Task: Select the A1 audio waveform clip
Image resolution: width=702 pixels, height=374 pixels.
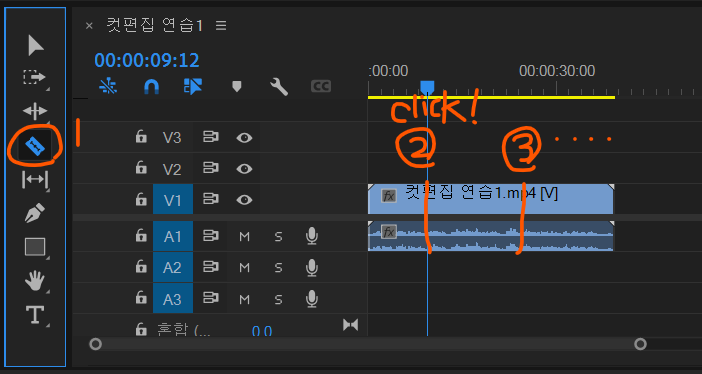Action: pos(491,236)
